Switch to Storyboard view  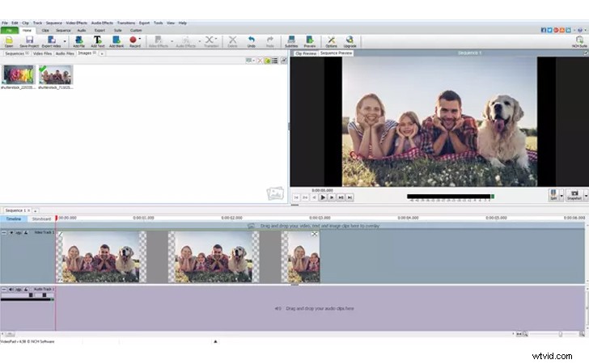[x=41, y=218]
